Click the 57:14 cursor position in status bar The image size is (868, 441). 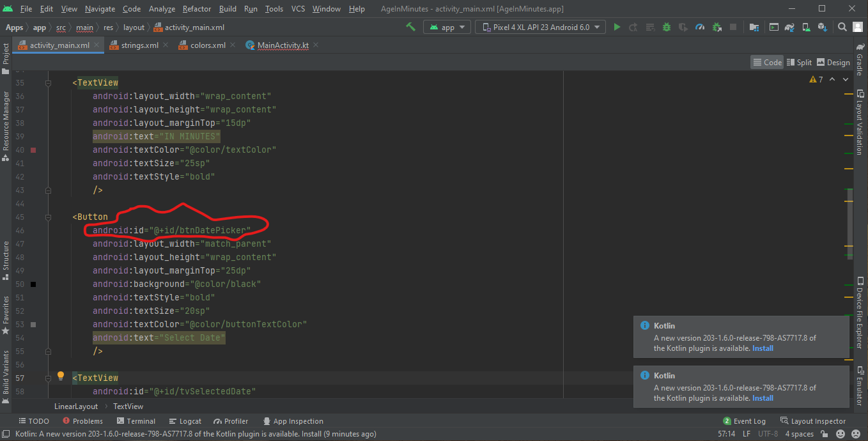(x=726, y=434)
